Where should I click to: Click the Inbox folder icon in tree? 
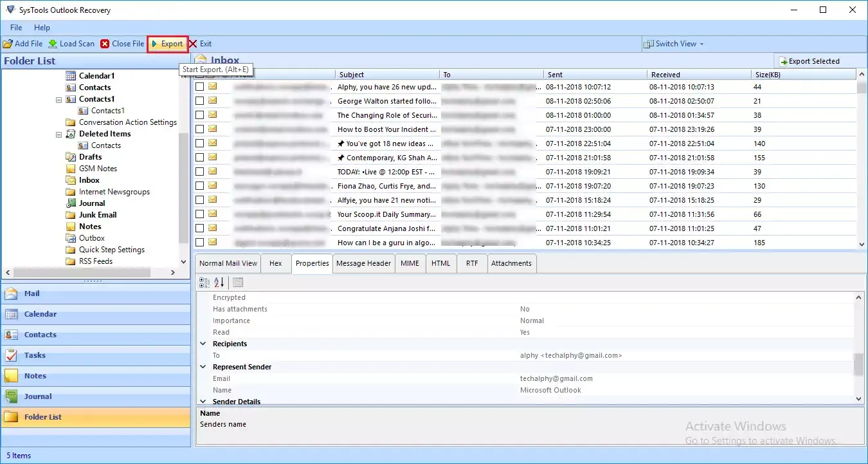coord(71,180)
